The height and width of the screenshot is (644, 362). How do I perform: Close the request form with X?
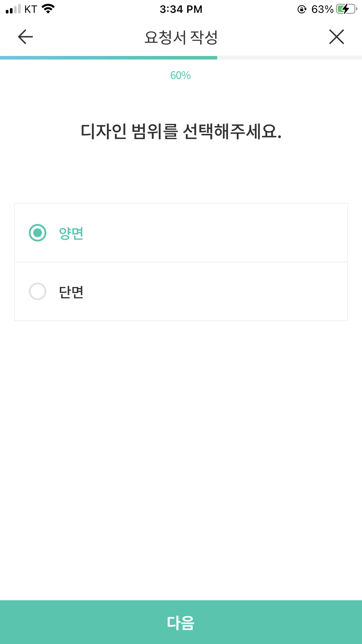pos(337,37)
